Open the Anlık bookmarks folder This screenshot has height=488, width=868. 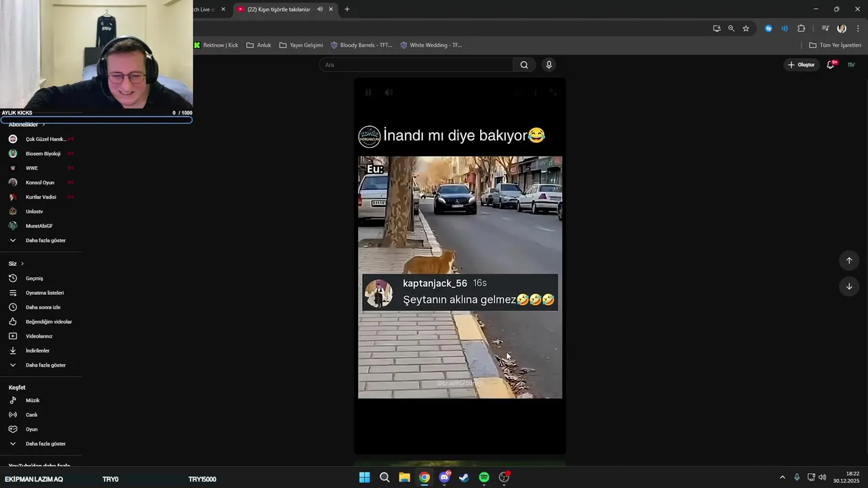click(258, 45)
